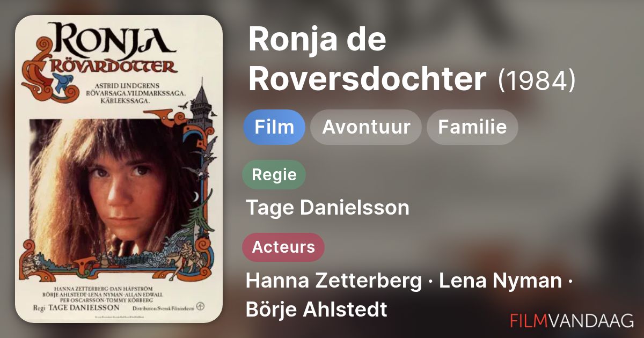Open the Avontuur genre tag
The height and width of the screenshot is (338, 644).
(x=366, y=127)
